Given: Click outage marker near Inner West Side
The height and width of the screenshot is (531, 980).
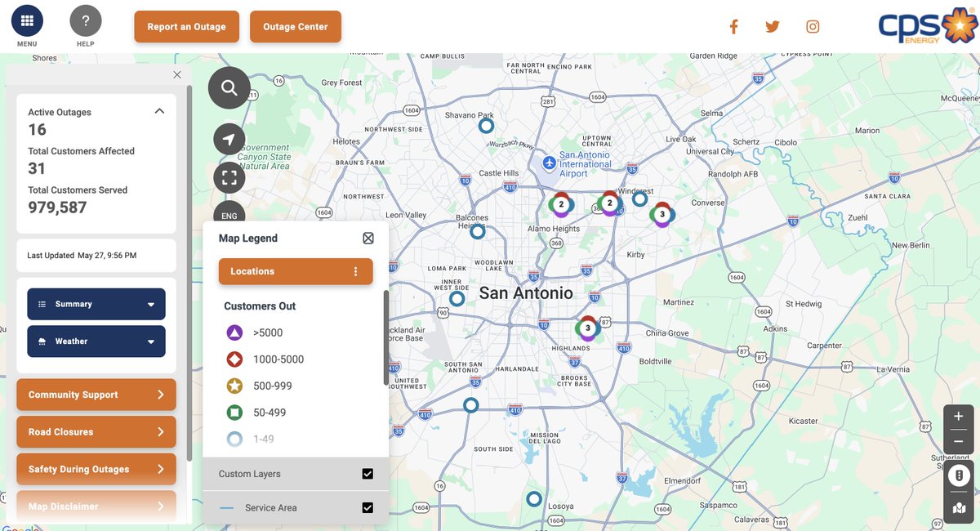Looking at the screenshot, I should click(x=457, y=299).
